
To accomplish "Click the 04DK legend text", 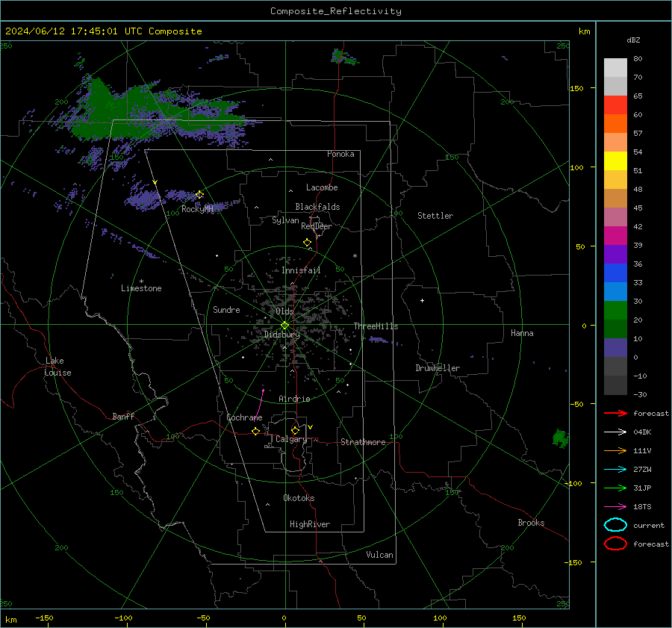I will click(642, 432).
